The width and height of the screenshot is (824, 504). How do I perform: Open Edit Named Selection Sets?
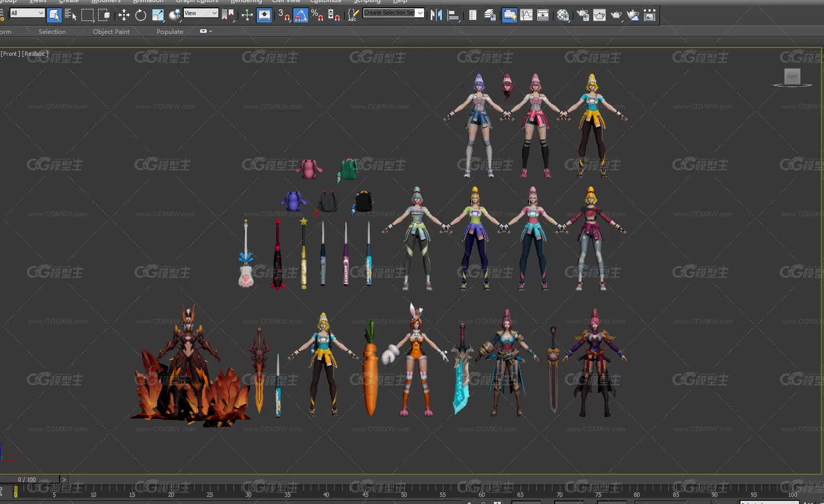coord(354,15)
